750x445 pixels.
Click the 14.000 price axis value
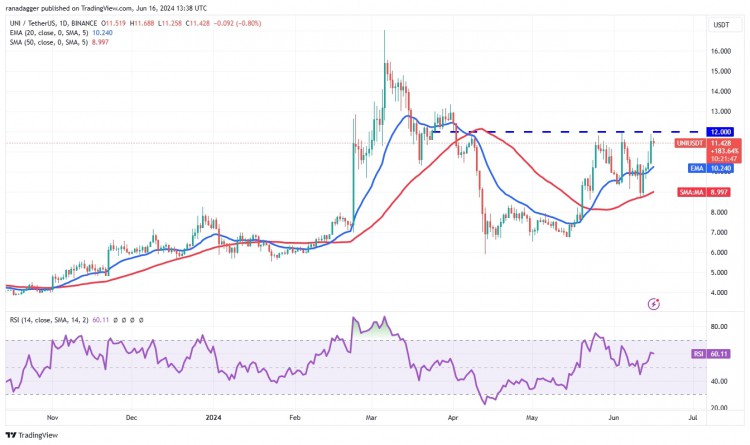[x=721, y=91]
